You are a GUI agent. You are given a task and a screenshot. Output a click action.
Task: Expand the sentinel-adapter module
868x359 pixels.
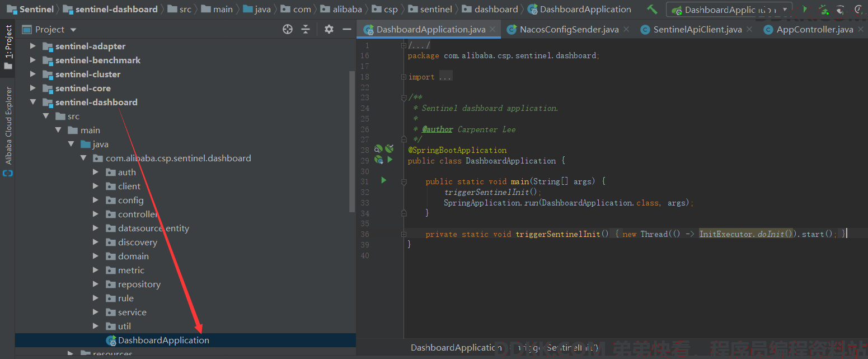(x=33, y=46)
